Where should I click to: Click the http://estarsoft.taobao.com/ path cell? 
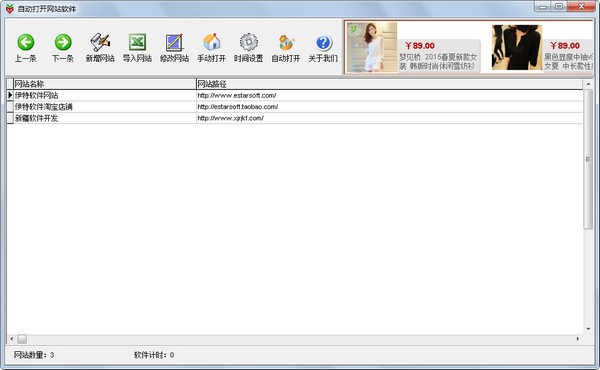tap(390, 107)
